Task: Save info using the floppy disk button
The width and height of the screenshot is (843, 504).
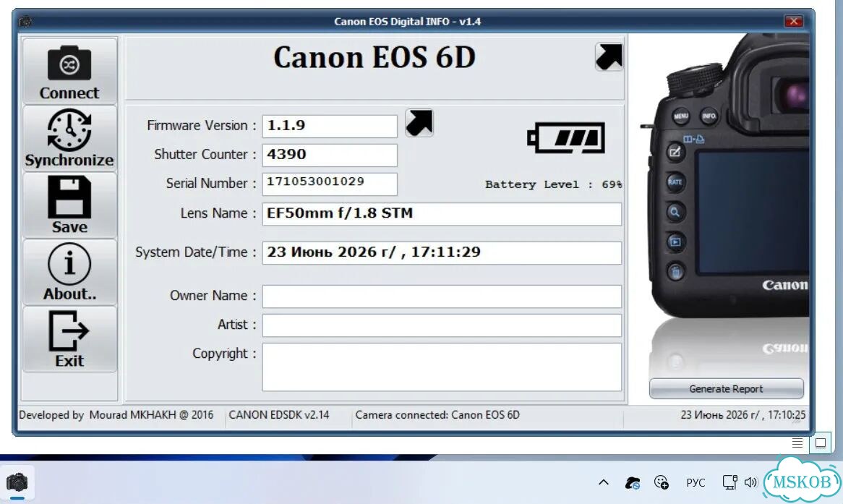Action: [70, 205]
